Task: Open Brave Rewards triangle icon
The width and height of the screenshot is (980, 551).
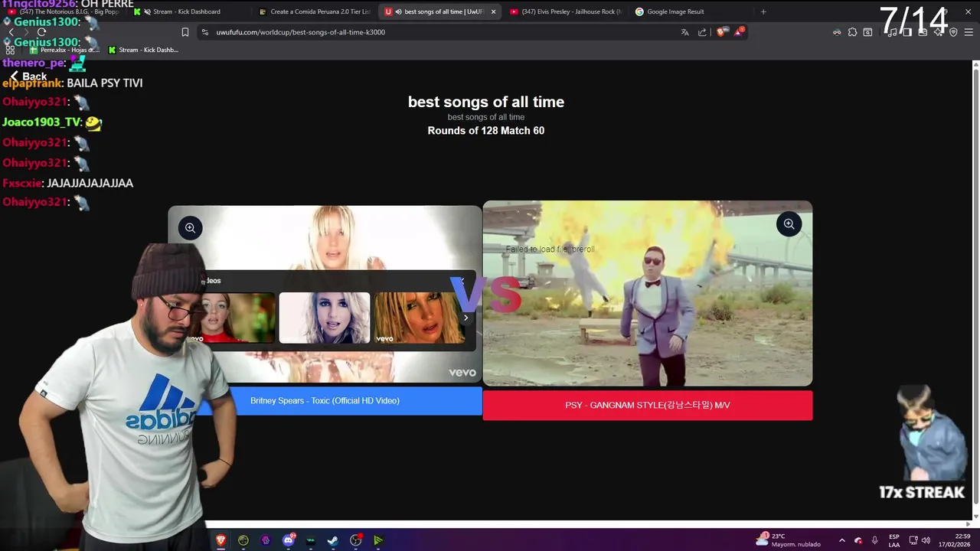Action: pyautogui.click(x=738, y=32)
